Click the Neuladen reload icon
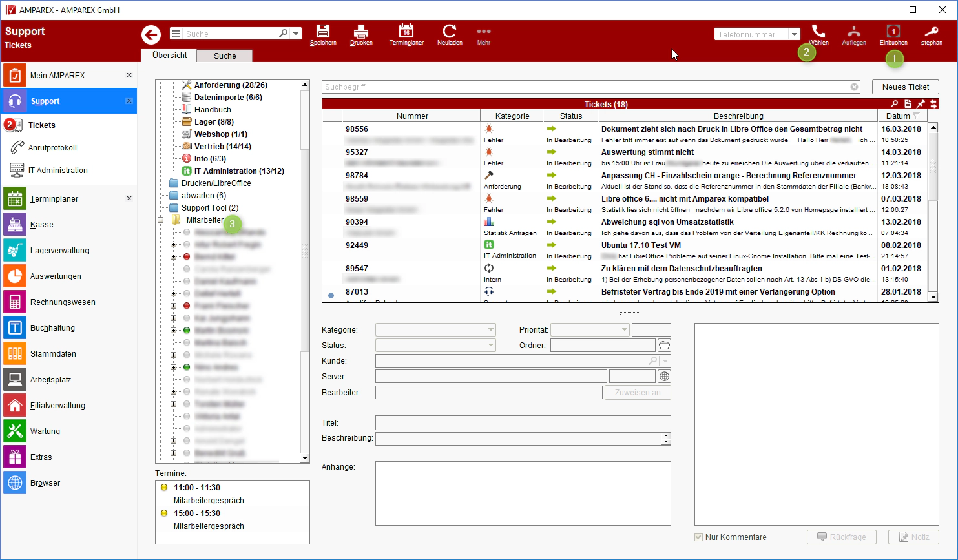This screenshot has width=958, height=560. click(450, 32)
